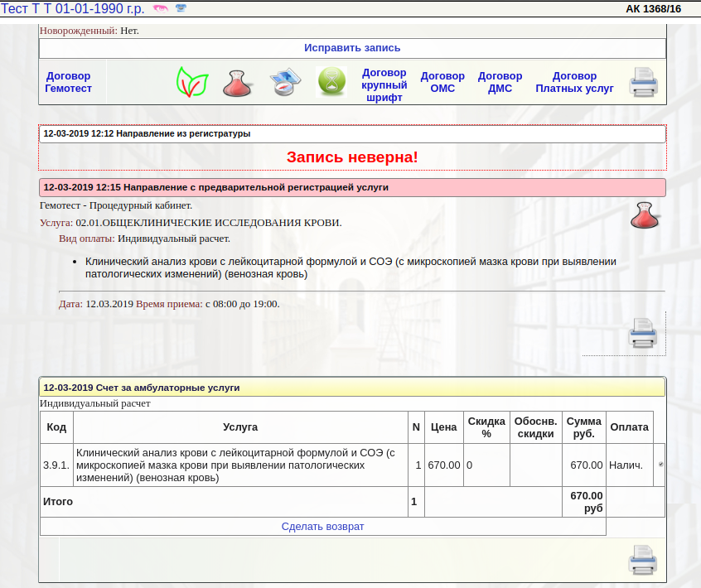Click the compass icon in toolbar
This screenshot has width=701, height=588.
(284, 83)
